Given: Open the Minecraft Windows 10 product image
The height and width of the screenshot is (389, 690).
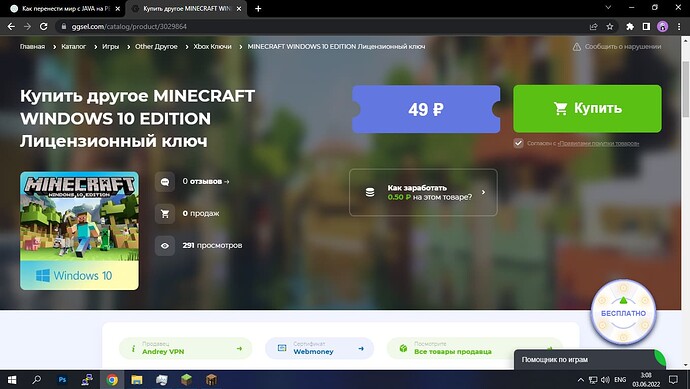Looking at the screenshot, I should [79, 231].
